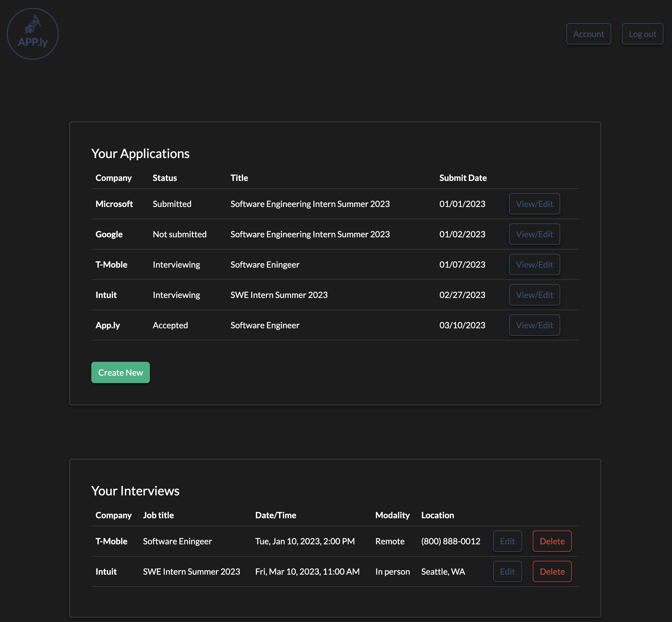View/Edit the Intuit application

tap(534, 295)
